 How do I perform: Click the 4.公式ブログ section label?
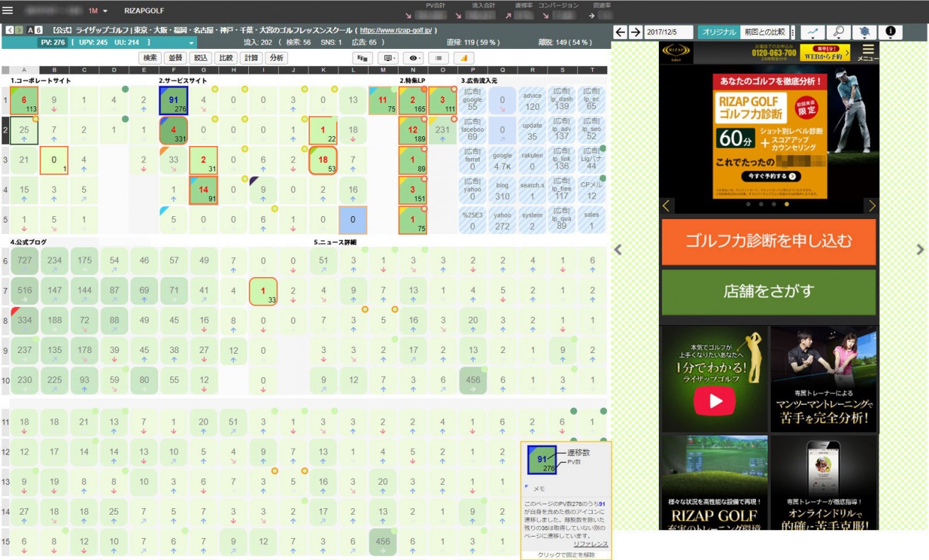(28, 242)
